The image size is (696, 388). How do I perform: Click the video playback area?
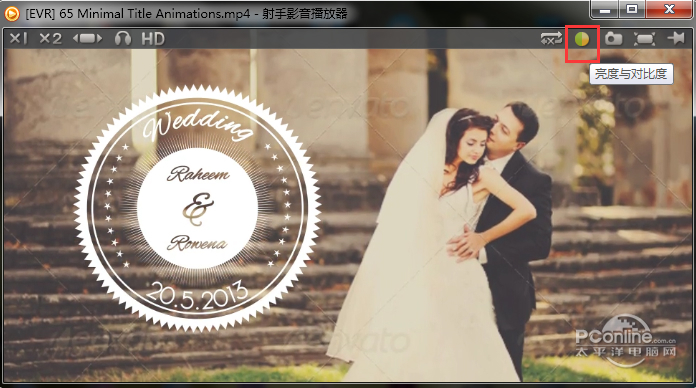348,215
